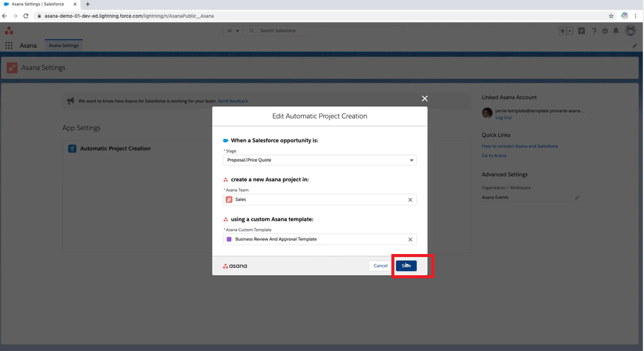
Task: Click the jamie-template email address text
Action: [x=540, y=110]
